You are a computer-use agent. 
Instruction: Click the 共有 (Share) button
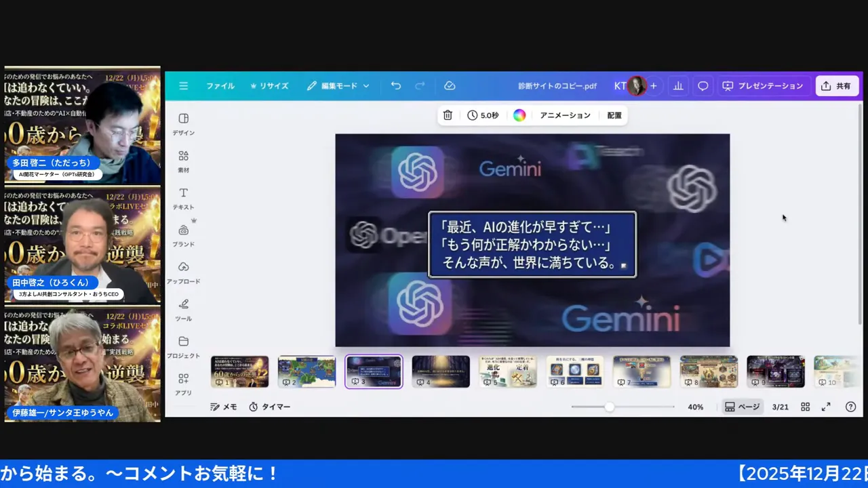(836, 85)
